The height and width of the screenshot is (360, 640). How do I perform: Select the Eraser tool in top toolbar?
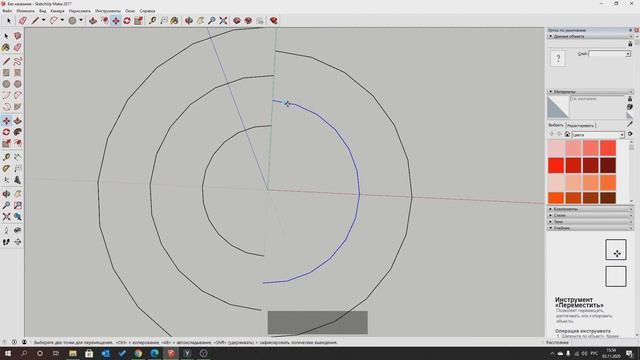(x=22, y=20)
